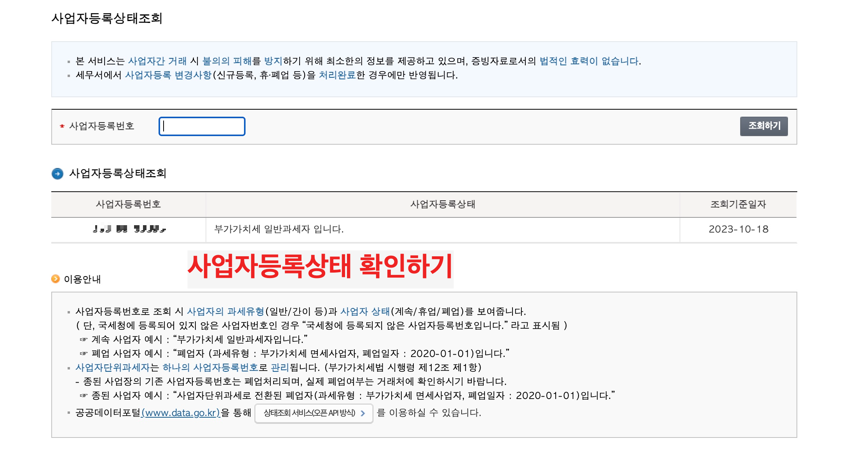
Task: Click pointing-hand icon before 종된 사업자 예시
Action: (84, 395)
